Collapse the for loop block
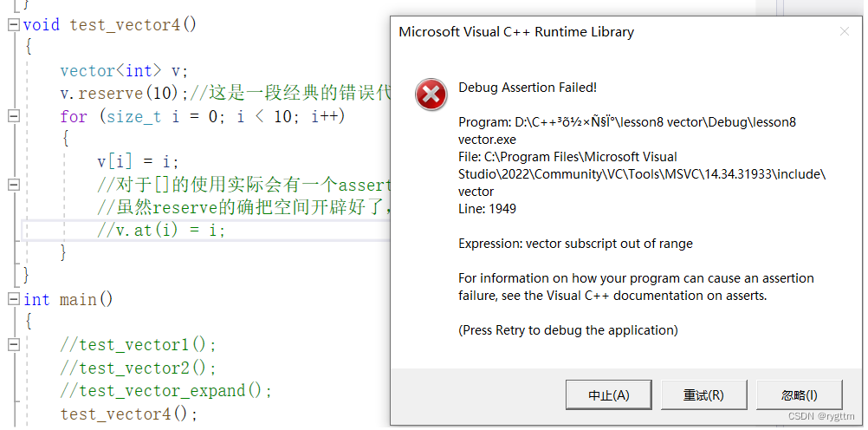Screen dimensions: 868x430 click(13, 116)
